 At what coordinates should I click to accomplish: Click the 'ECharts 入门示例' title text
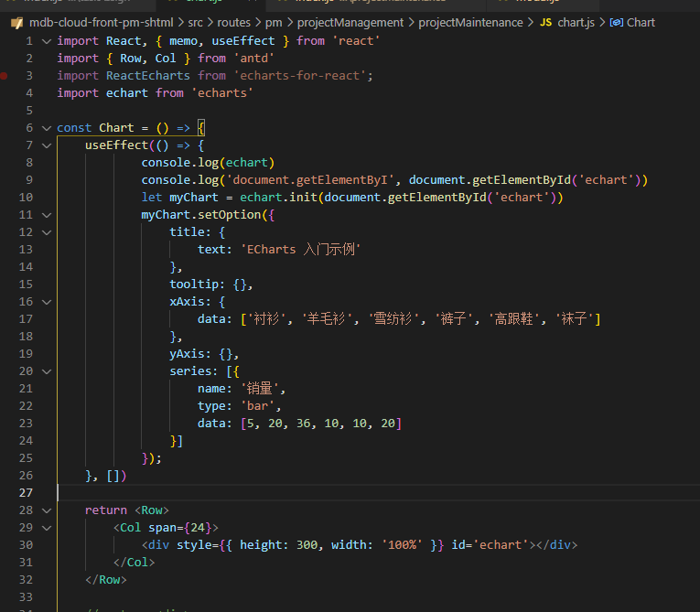point(301,250)
